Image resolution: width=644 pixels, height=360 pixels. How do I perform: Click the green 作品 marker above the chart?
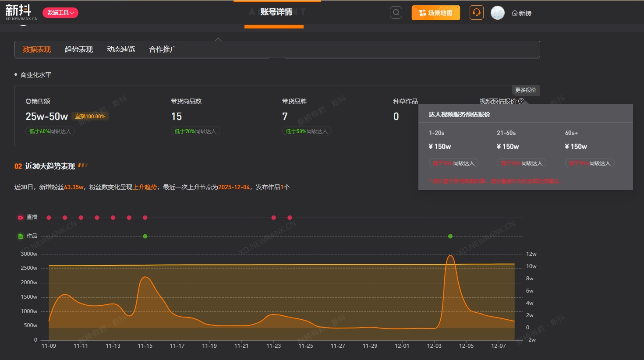(x=145, y=236)
